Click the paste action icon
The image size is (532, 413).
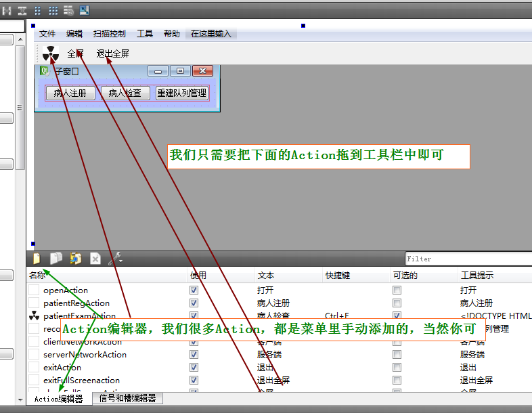76,259
